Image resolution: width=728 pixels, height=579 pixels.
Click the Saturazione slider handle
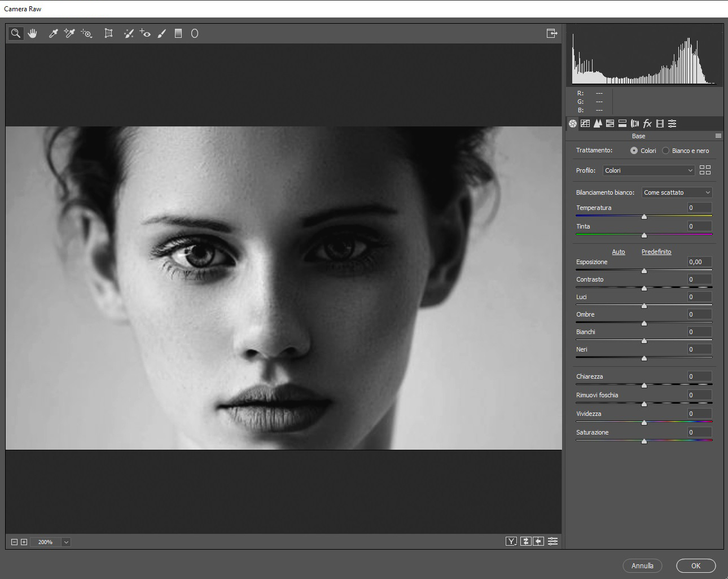(x=644, y=441)
